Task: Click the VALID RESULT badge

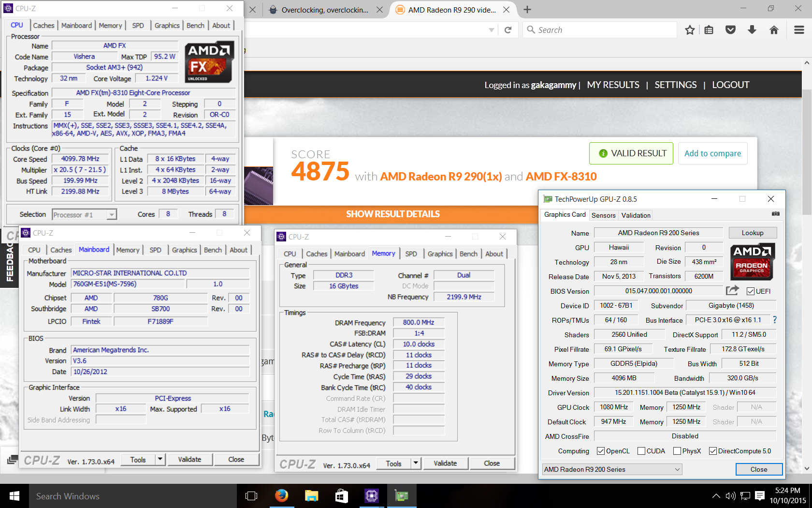Action: 631,153
